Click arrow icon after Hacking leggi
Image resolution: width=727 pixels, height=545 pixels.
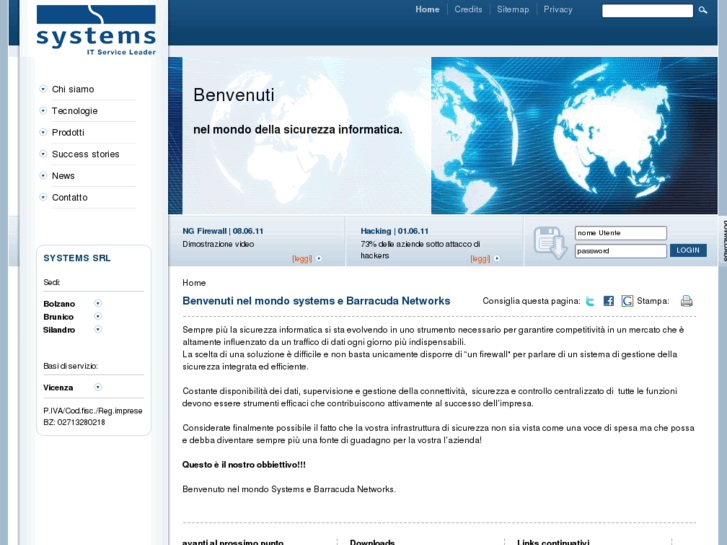497,259
